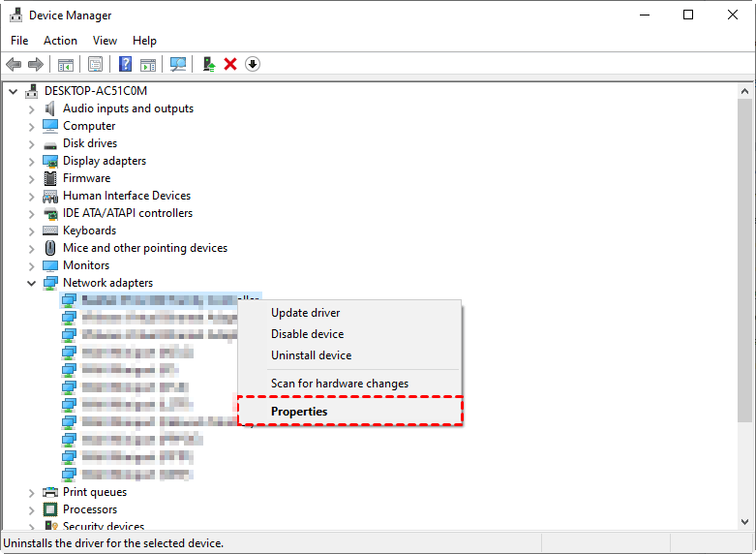Choose Disable device from context menu

[349, 334]
